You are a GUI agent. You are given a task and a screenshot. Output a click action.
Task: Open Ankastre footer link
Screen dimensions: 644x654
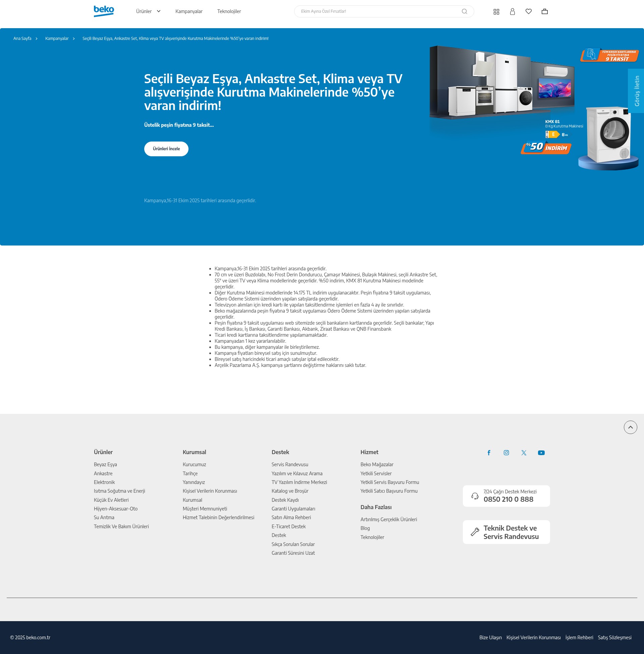(103, 474)
